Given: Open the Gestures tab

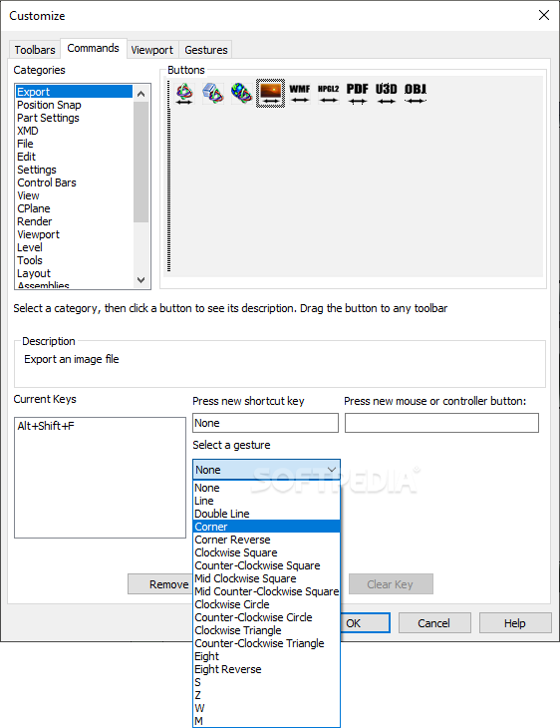Looking at the screenshot, I should coord(206,50).
